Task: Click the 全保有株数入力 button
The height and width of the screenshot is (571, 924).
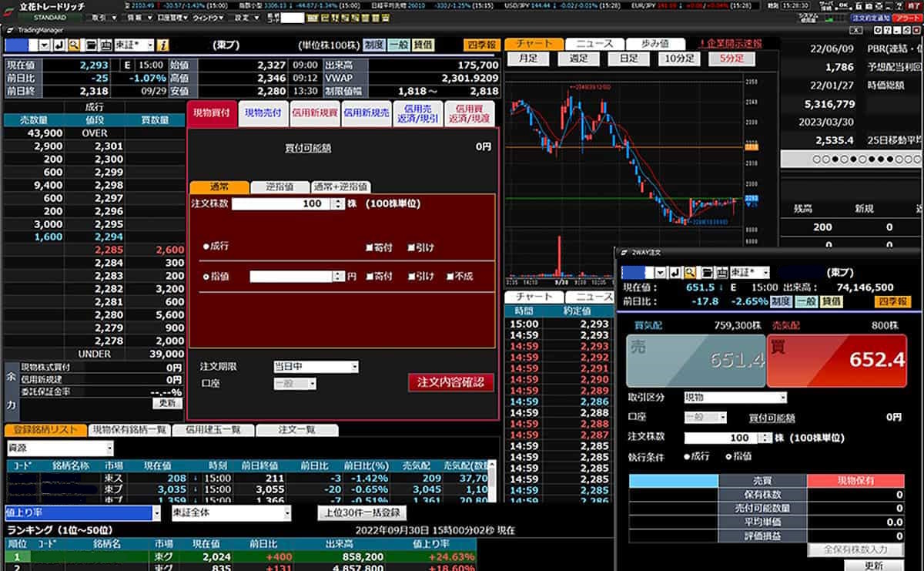Action: (855, 549)
